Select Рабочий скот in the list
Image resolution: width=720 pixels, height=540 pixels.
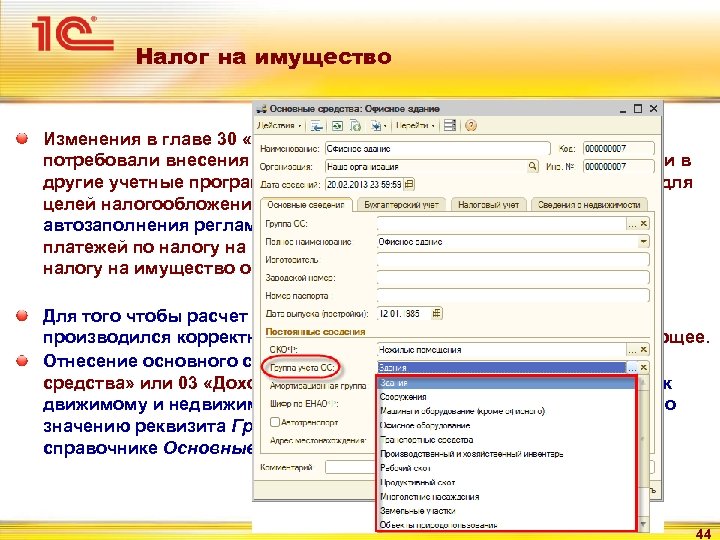click(507, 468)
